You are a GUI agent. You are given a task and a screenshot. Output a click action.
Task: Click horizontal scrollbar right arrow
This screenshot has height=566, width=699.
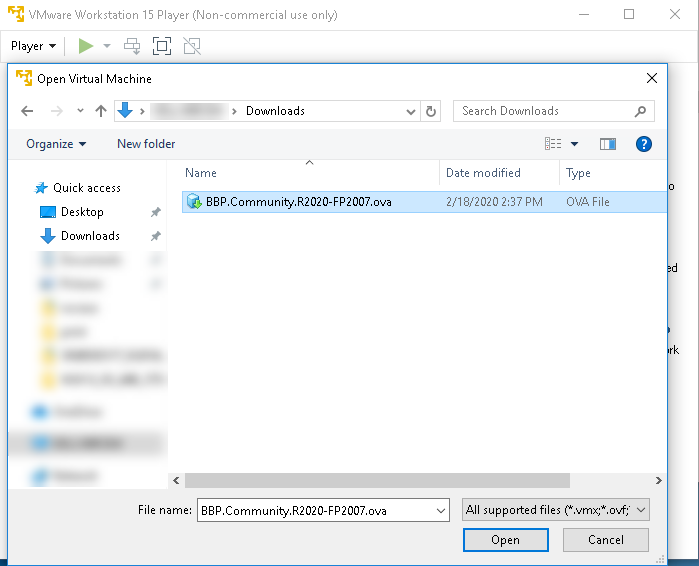(659, 480)
